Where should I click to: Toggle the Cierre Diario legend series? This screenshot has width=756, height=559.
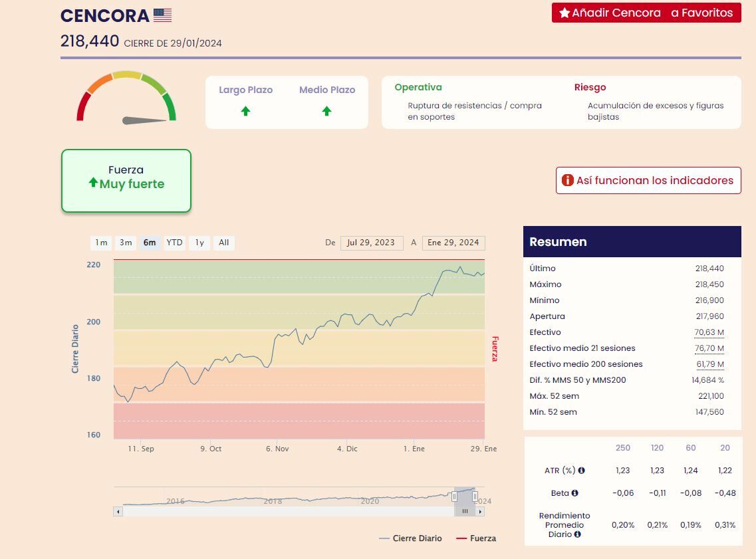click(411, 538)
